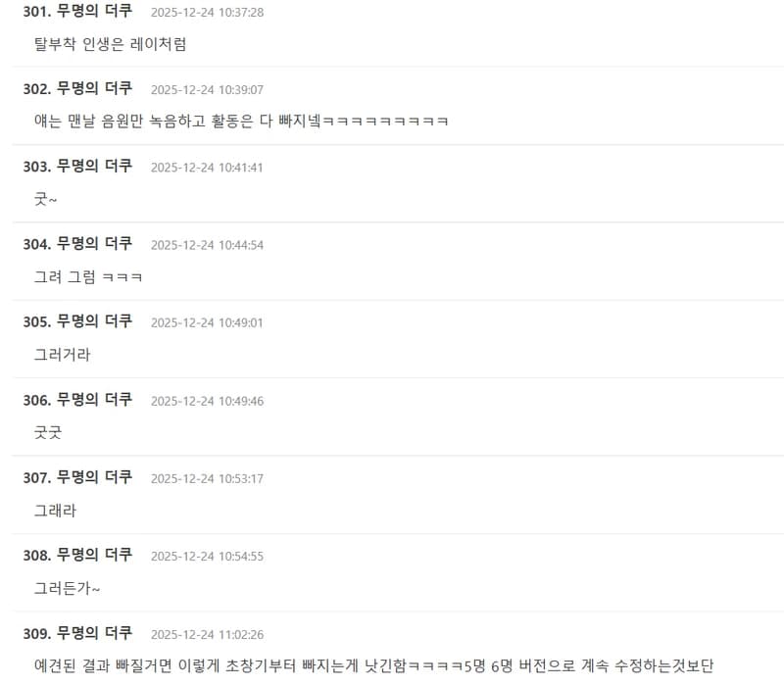Image resolution: width=784 pixels, height=686 pixels.
Task: Click comment 309 author name
Action: point(94,633)
